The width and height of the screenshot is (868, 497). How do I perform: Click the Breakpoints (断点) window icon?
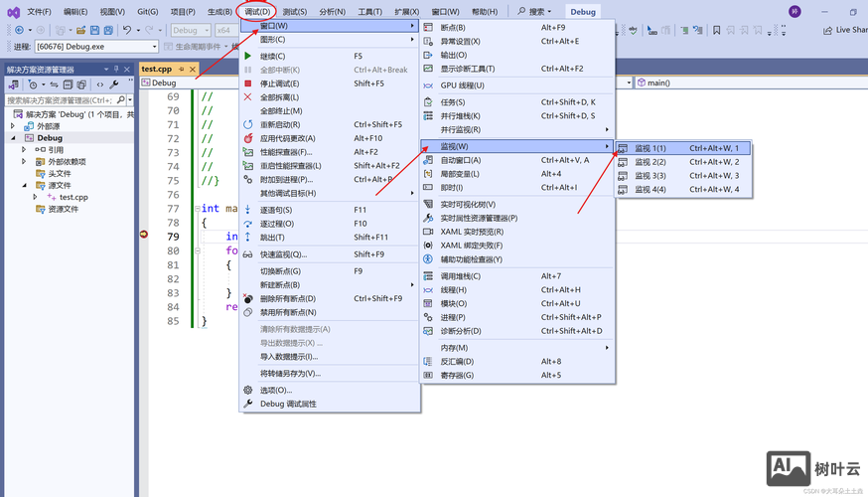pos(428,27)
